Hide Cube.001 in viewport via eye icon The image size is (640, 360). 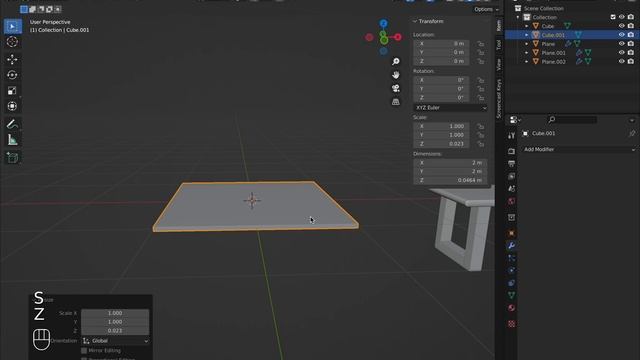[621, 35]
